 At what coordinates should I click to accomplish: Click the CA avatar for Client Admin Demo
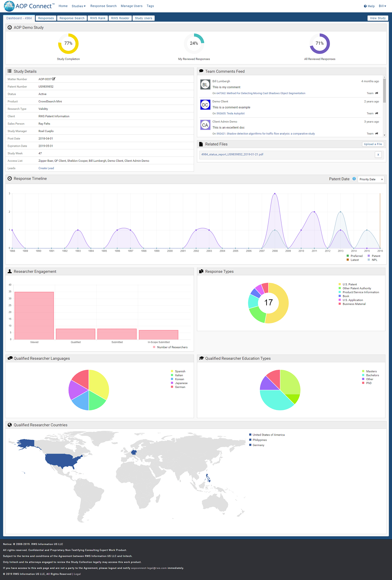click(205, 125)
